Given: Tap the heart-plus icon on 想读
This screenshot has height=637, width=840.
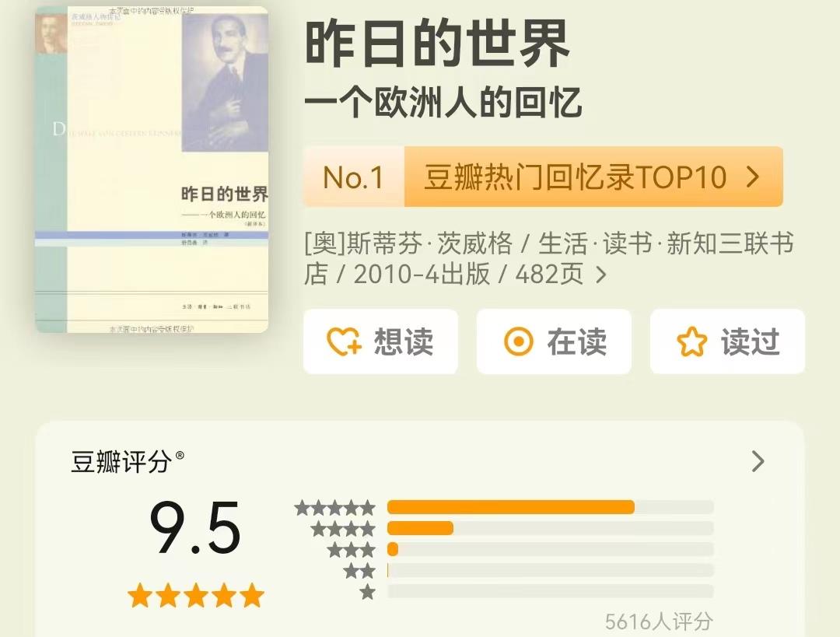Looking at the screenshot, I should (x=344, y=341).
